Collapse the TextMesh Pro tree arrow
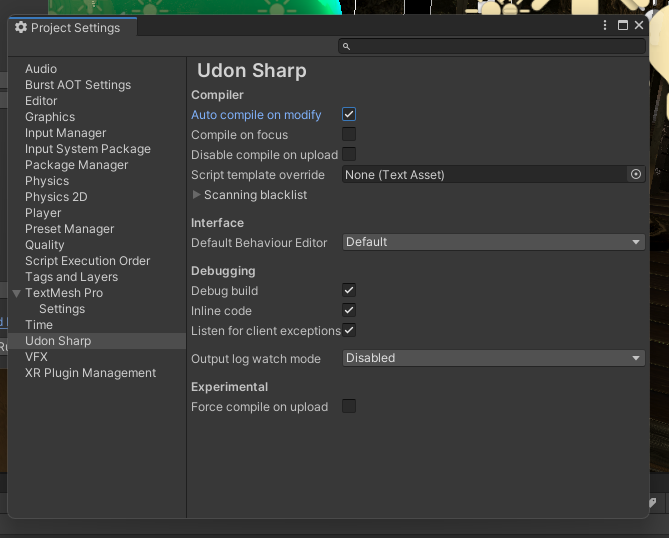 (x=17, y=294)
